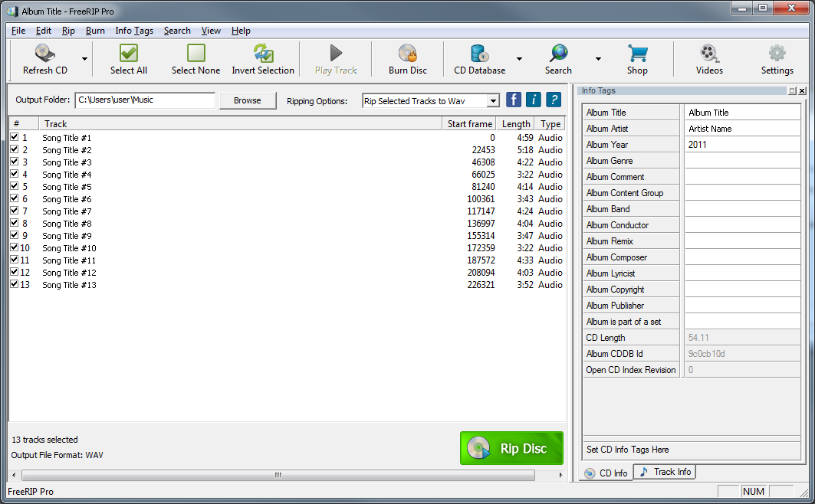Open the View menu

(x=211, y=31)
